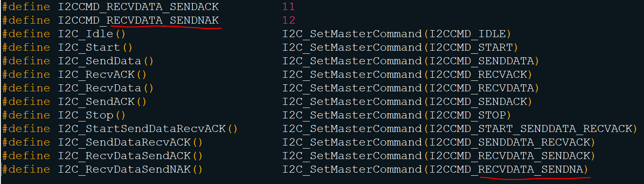Click the I2C_SendACK() macro name
The height and width of the screenshot is (184, 644).
102,102
